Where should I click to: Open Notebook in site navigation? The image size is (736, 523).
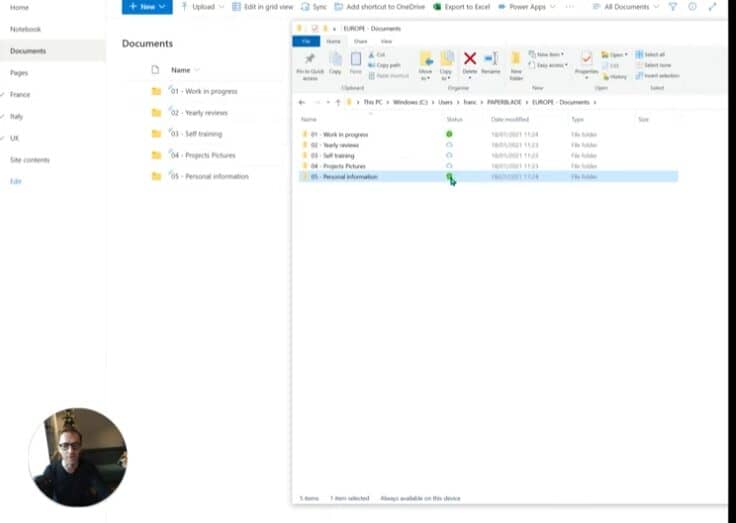tap(25, 29)
